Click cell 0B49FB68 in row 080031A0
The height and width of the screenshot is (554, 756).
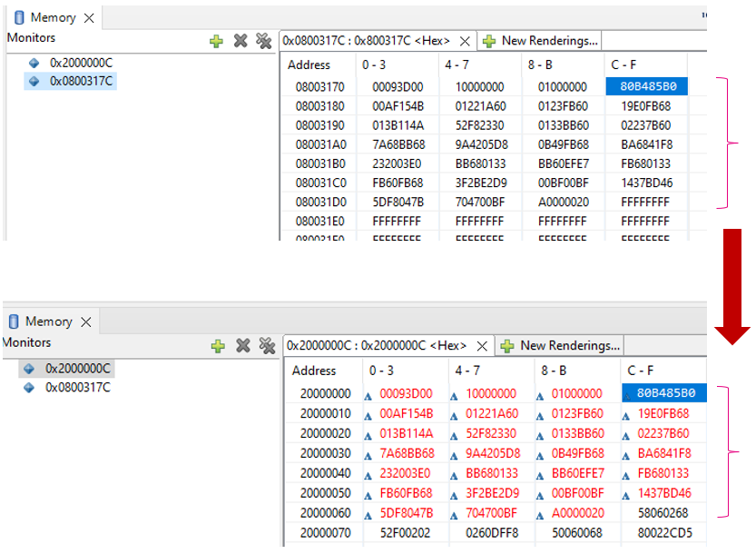point(564,144)
